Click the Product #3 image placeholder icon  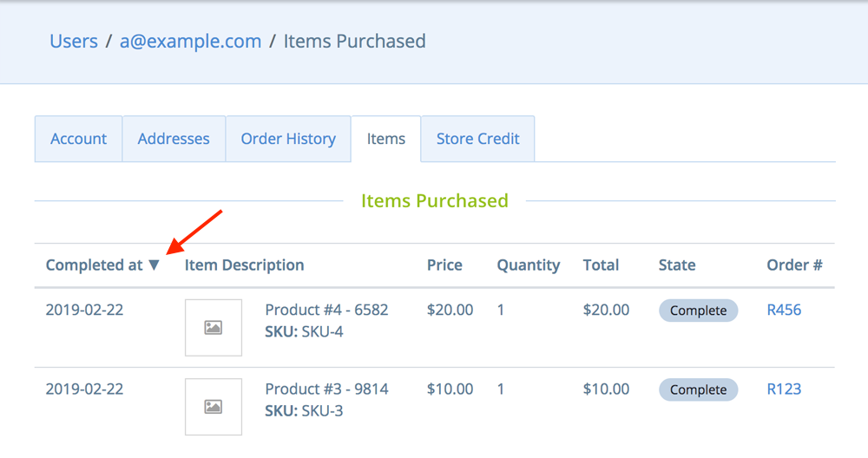click(213, 406)
